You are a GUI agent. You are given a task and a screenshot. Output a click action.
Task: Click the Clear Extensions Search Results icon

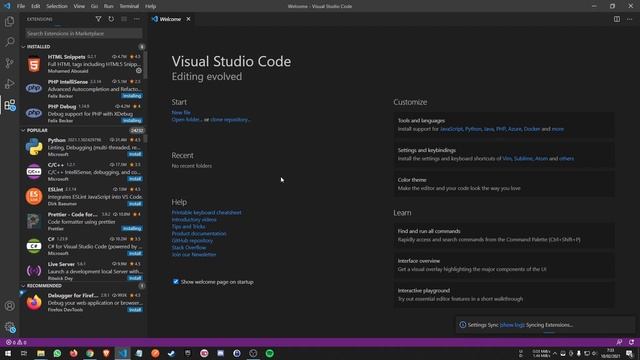click(124, 19)
